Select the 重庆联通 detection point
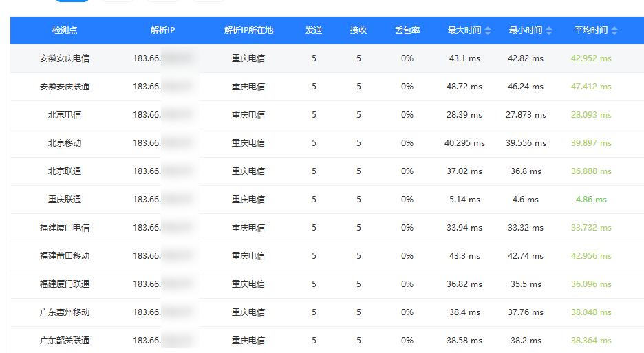This screenshot has height=353, width=644. click(x=65, y=200)
